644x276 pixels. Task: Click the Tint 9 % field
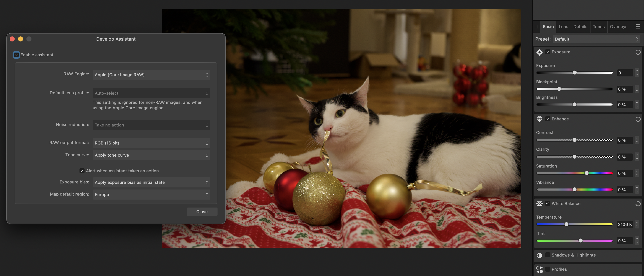coord(625,241)
